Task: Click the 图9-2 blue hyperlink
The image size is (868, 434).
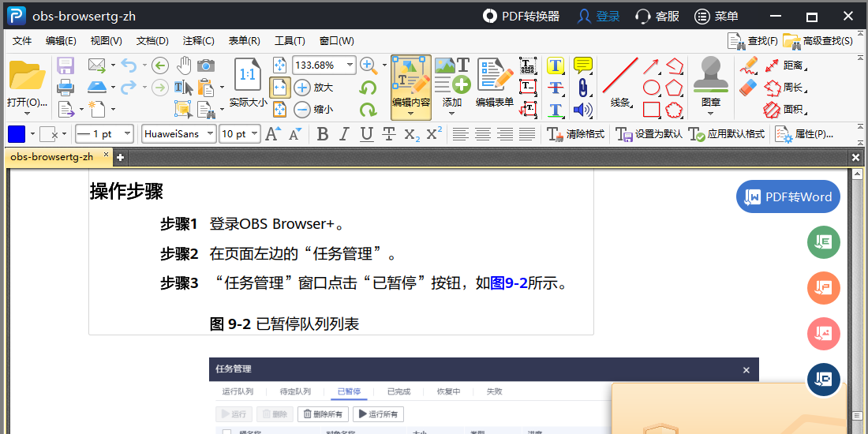Action: pos(509,283)
